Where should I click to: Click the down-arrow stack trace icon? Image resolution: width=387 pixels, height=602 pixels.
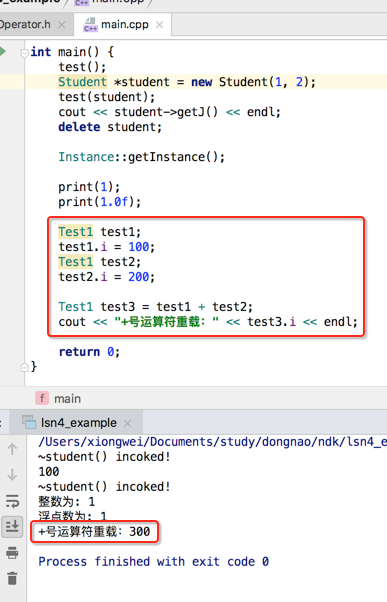coord(12,475)
